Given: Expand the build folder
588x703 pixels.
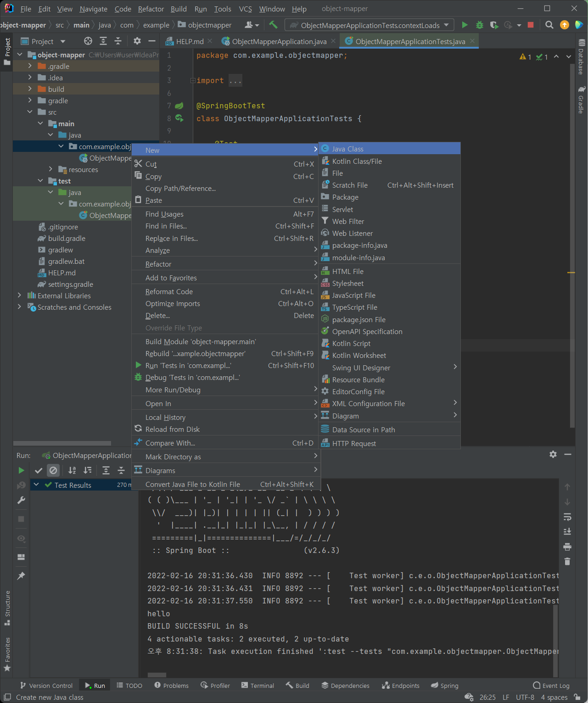Looking at the screenshot, I should click(x=30, y=89).
